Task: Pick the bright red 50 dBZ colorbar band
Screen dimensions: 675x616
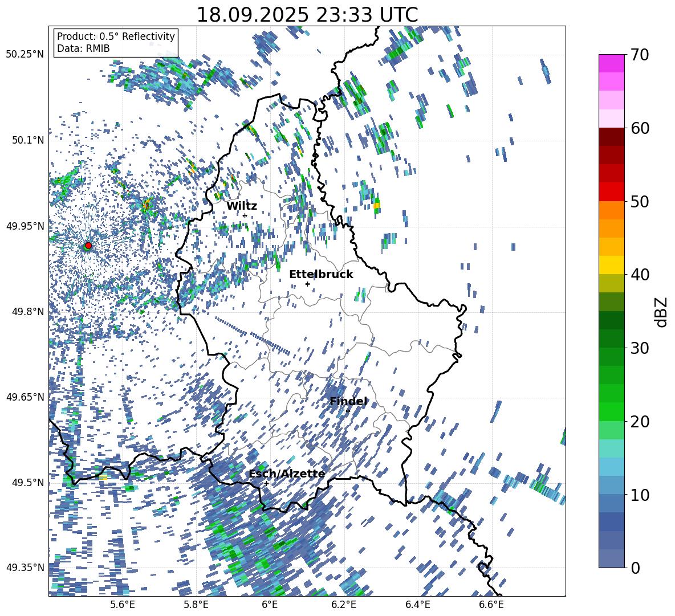Action: 611,191
